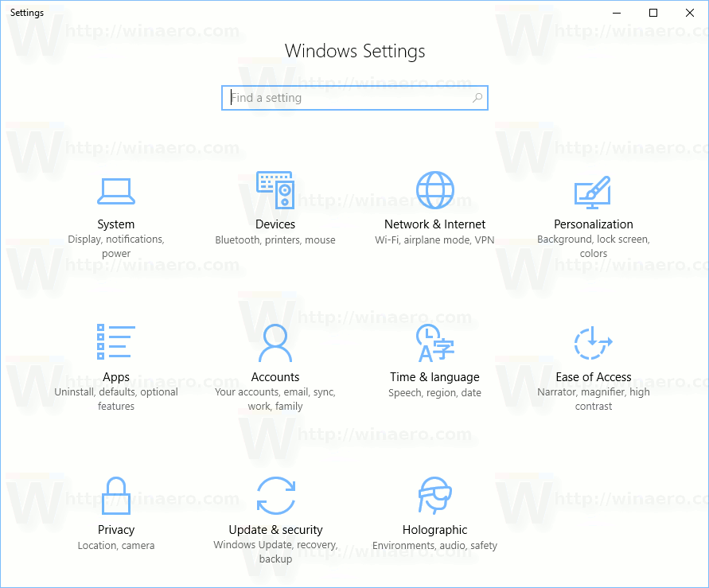Open System settings laptop icon
Screen dimensions: 709x588
click(x=116, y=191)
